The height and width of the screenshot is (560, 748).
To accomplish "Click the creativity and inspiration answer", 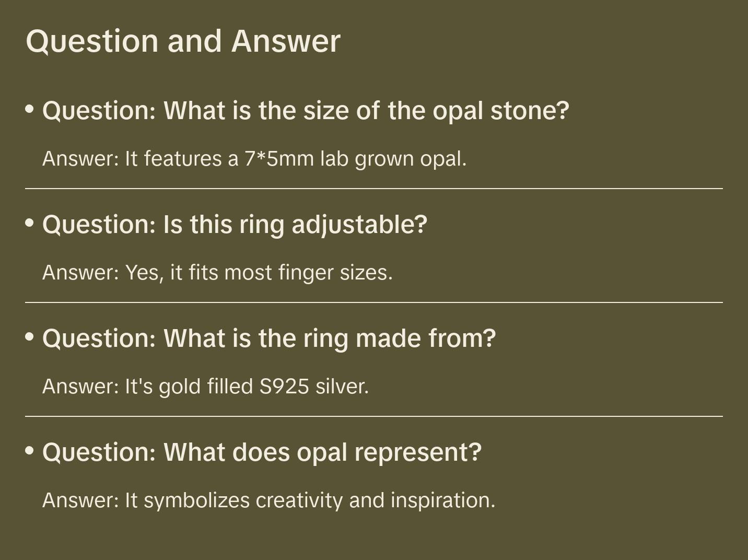I will pyautogui.click(x=268, y=500).
